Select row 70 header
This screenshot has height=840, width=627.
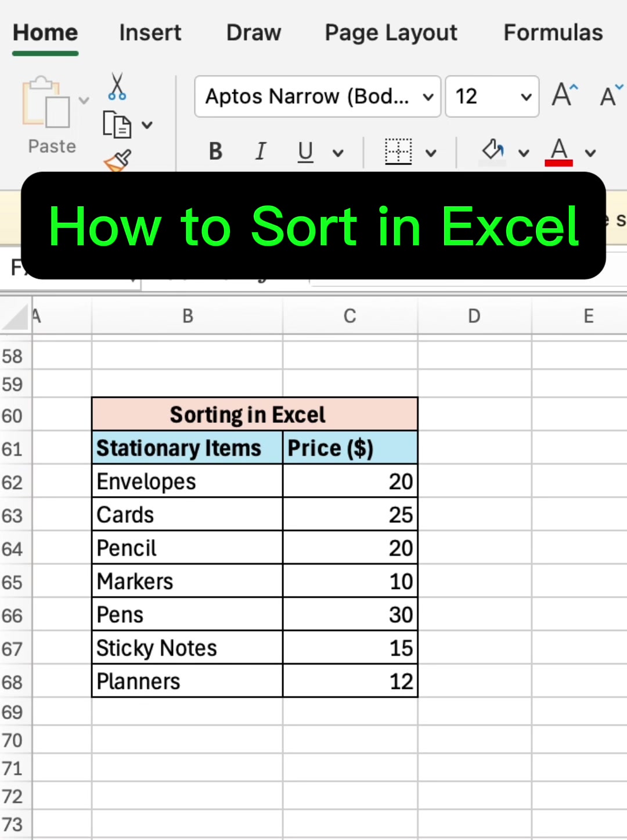16,740
